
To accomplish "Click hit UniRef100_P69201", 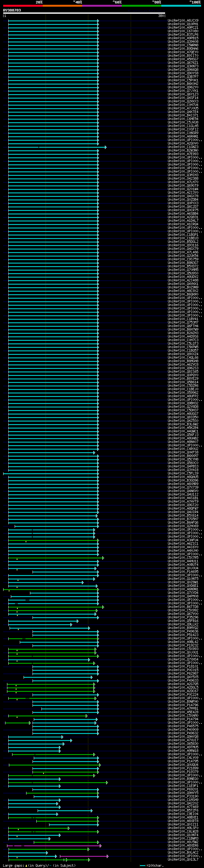I will click(183, 789).
